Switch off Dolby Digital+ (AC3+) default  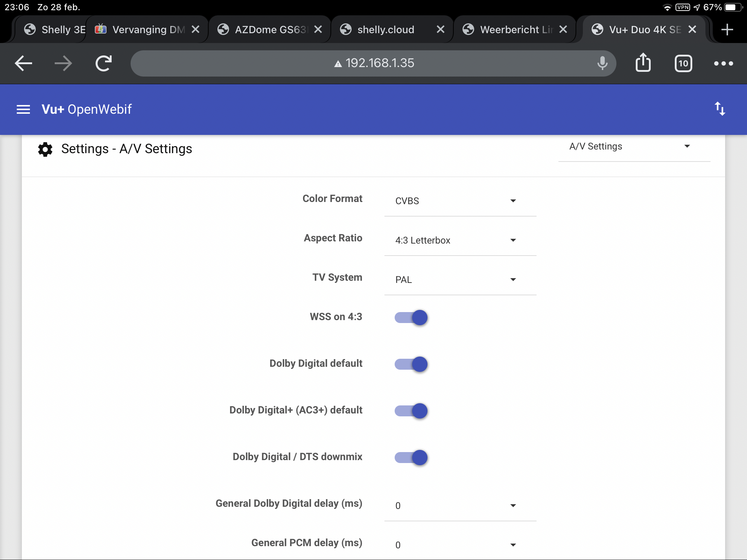(x=411, y=411)
